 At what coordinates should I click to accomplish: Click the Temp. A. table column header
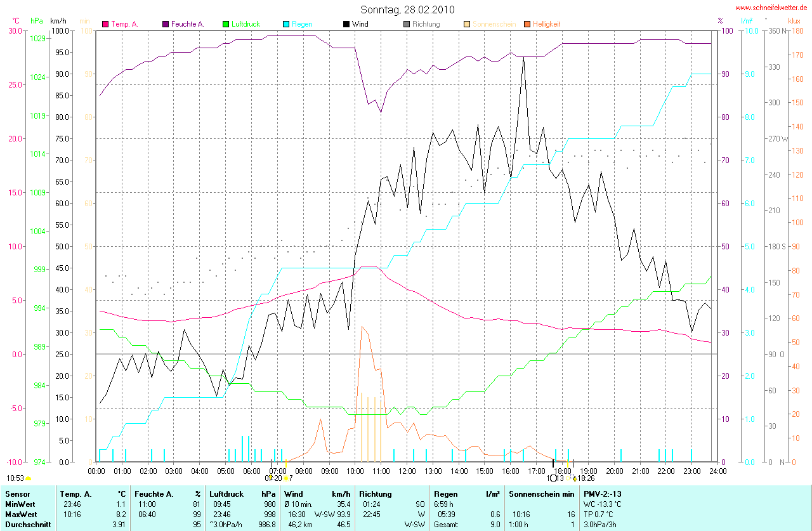[x=75, y=494]
